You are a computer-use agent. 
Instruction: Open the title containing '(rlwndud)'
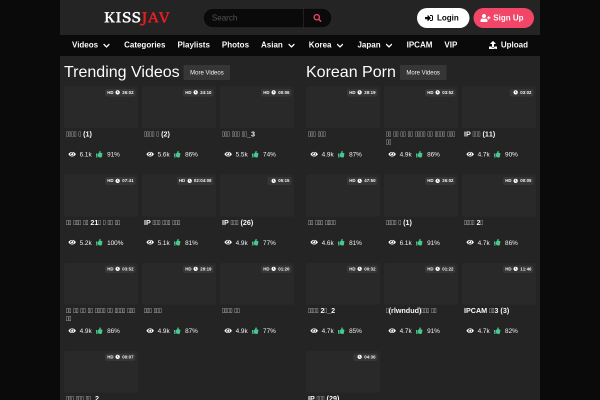[x=411, y=311]
